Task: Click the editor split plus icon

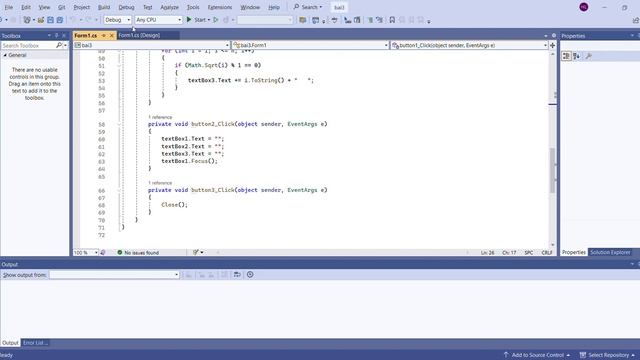Action: tap(553, 45)
